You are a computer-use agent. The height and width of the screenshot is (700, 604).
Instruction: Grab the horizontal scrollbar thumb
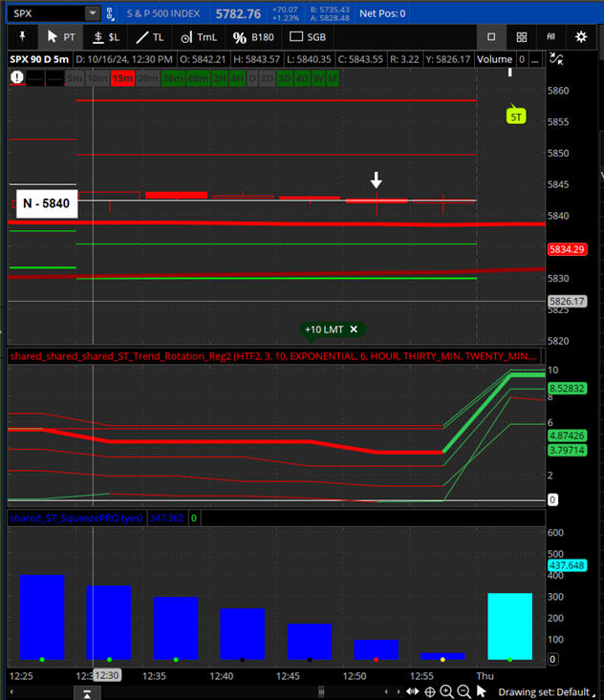tap(321, 692)
